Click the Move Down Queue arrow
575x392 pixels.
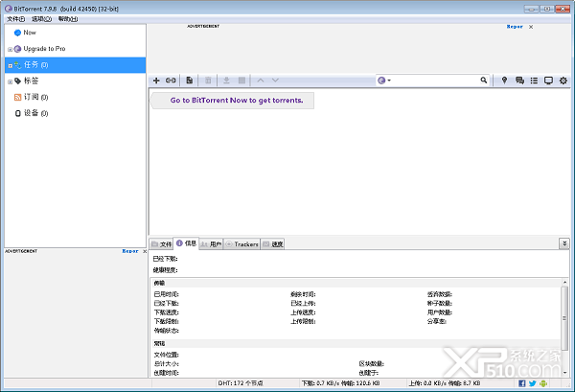(x=275, y=81)
